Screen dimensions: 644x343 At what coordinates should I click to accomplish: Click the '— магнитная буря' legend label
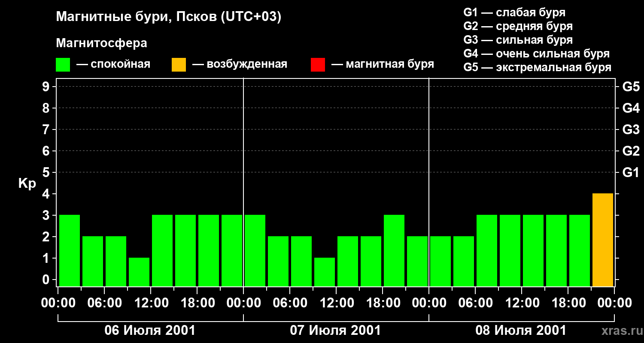pos(383,65)
